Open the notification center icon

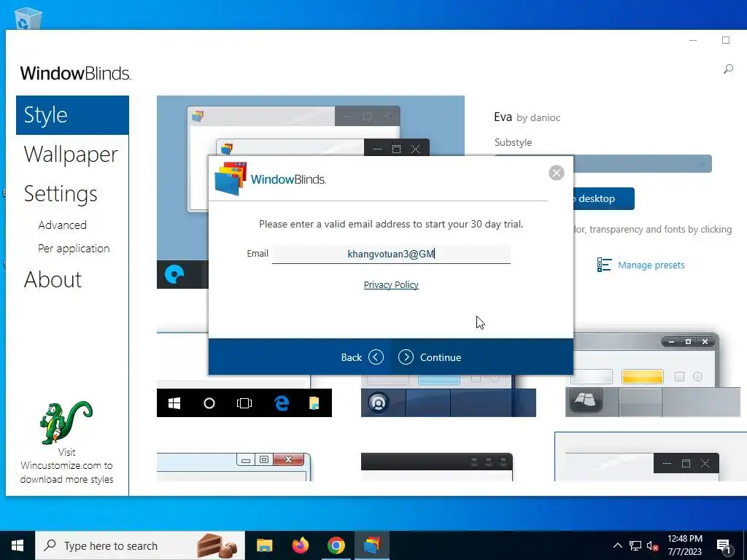click(x=724, y=547)
